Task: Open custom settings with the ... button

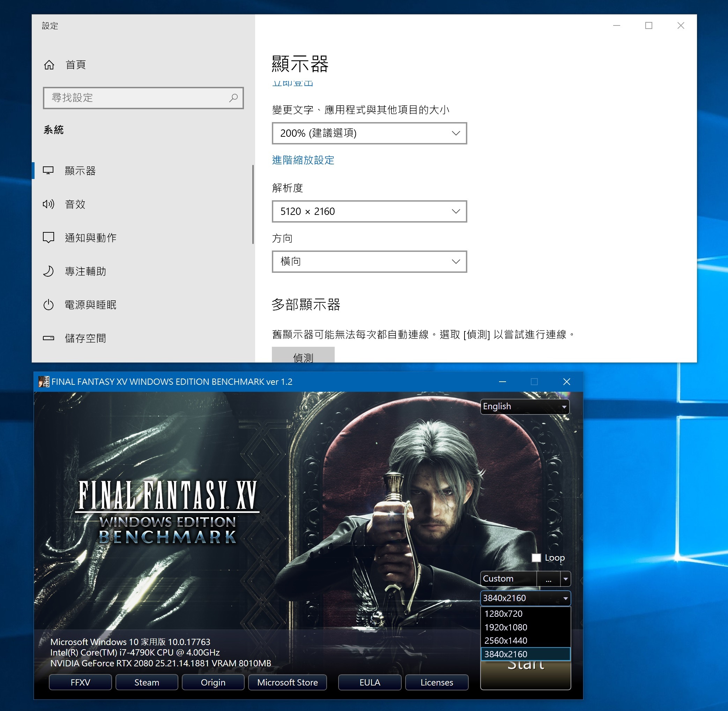Action: point(548,579)
